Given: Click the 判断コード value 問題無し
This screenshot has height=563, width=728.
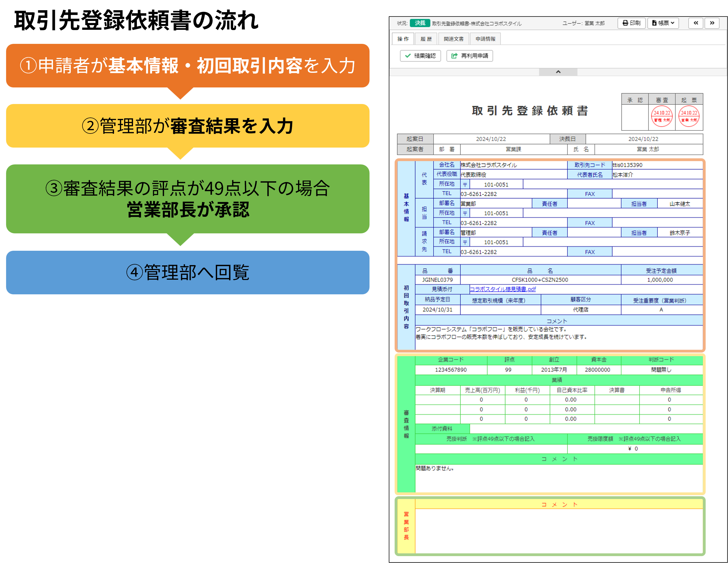Looking at the screenshot, I should point(662,370).
